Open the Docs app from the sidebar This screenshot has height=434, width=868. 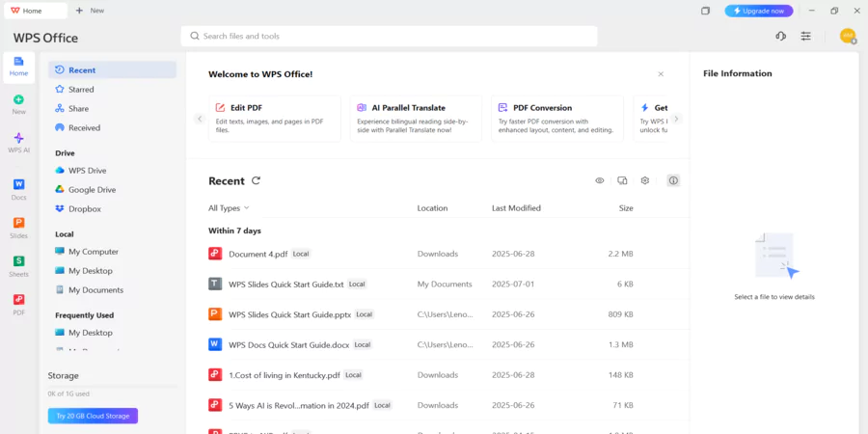click(19, 189)
